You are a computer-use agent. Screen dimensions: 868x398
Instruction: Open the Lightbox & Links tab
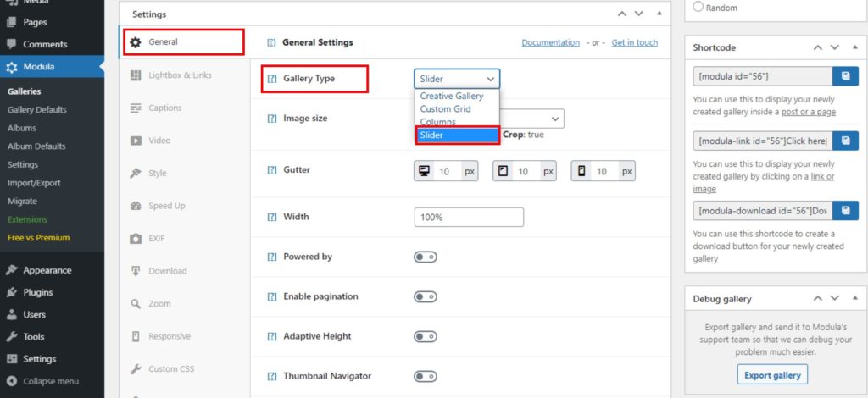pos(179,75)
